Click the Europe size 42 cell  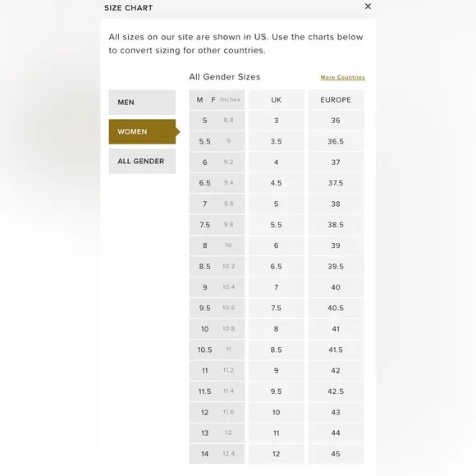[336, 371]
